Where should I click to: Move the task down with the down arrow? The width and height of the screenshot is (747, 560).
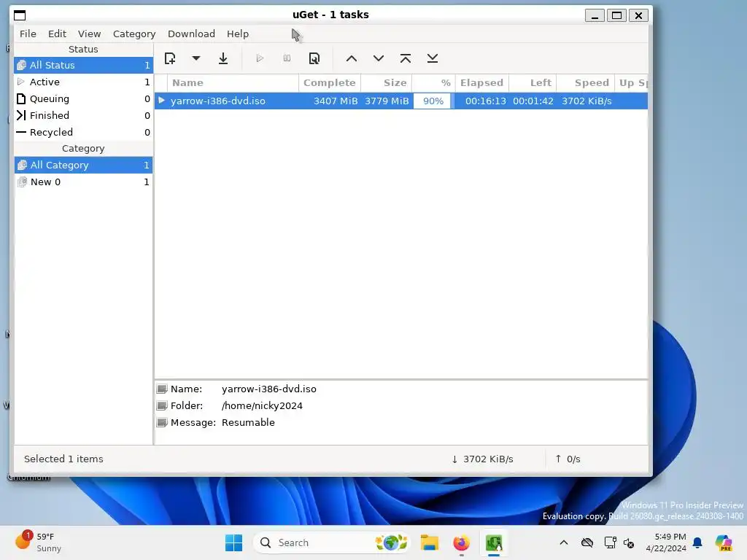click(379, 58)
